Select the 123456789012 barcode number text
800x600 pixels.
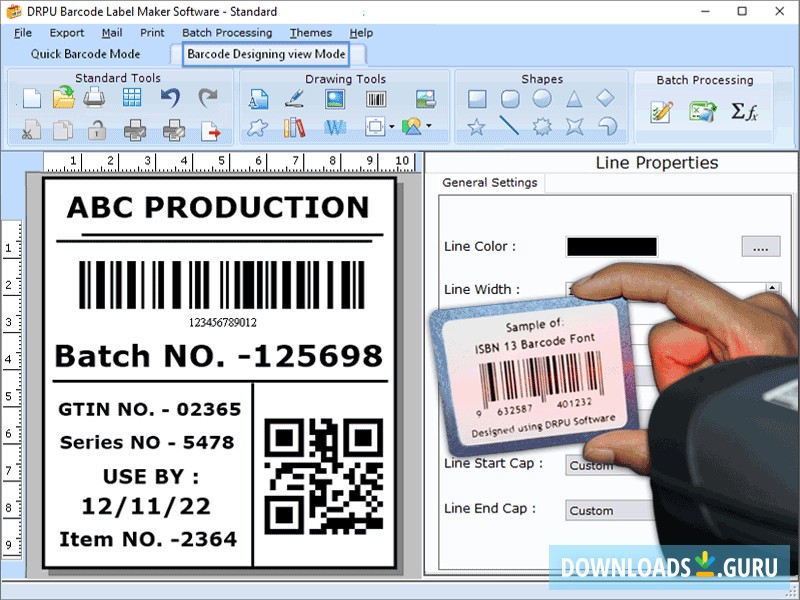coord(222,322)
